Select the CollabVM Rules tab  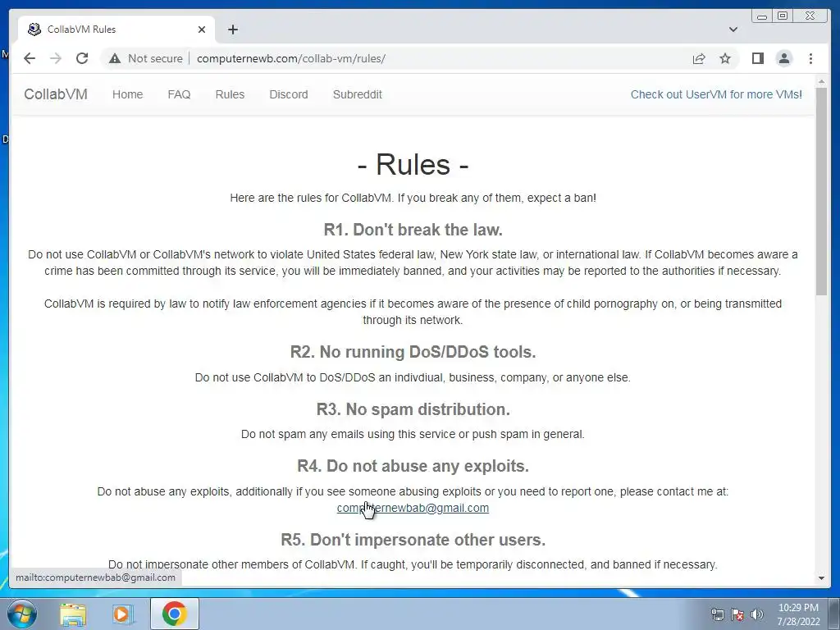116,30
